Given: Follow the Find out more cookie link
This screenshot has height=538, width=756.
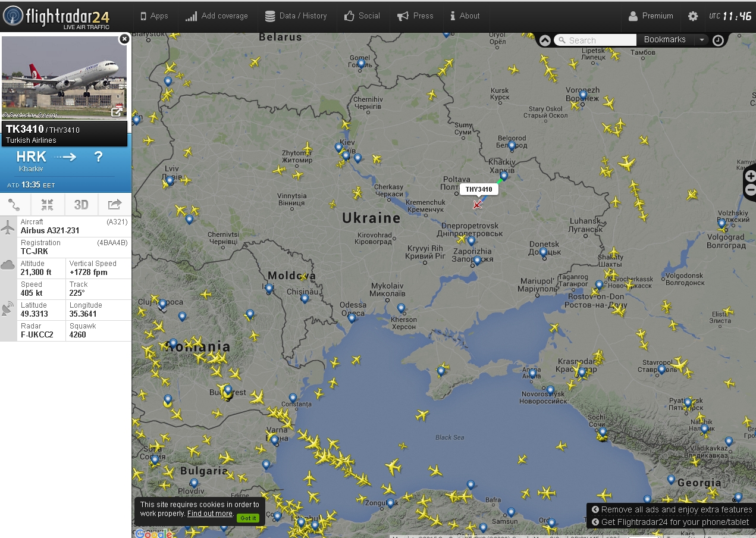Looking at the screenshot, I should (x=209, y=514).
